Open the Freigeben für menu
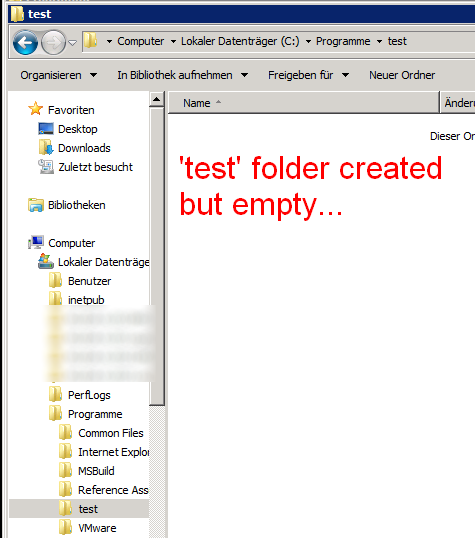Viewport: 475px width, 538px height. [x=309, y=75]
